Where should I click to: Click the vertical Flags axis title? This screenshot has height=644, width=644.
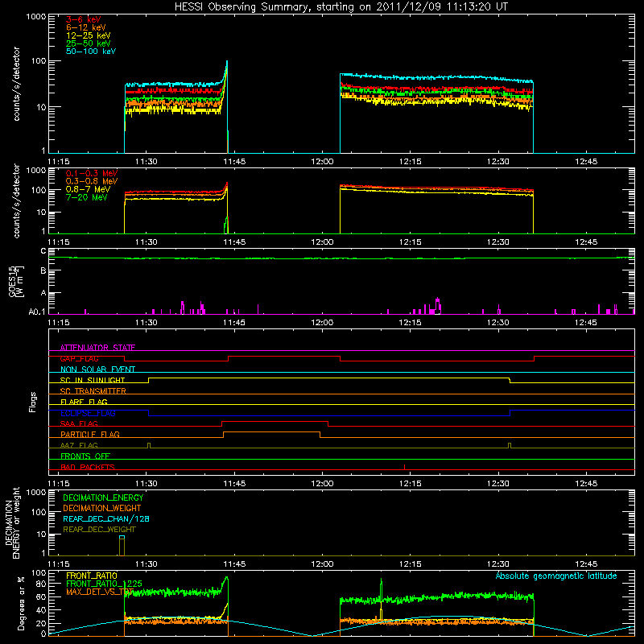(33, 402)
